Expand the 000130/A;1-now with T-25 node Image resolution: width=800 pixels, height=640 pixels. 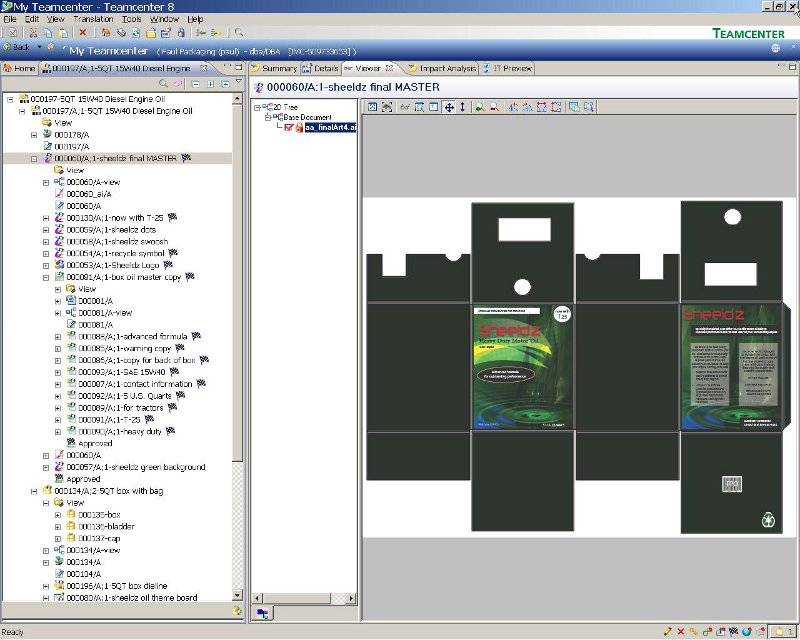point(46,218)
